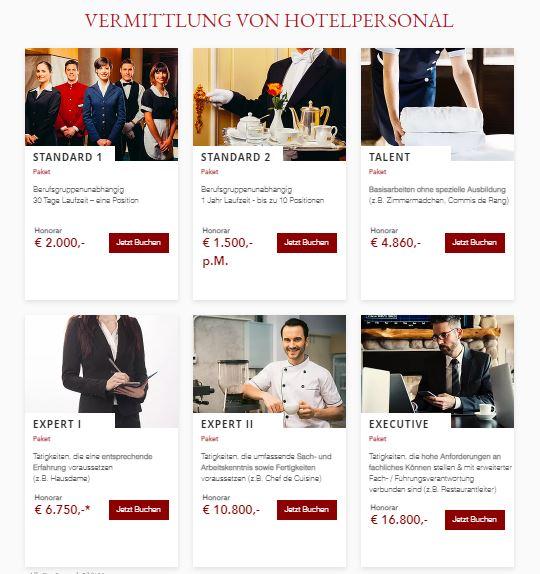Book the Talent package
The height and width of the screenshot is (574, 540).
click(475, 243)
